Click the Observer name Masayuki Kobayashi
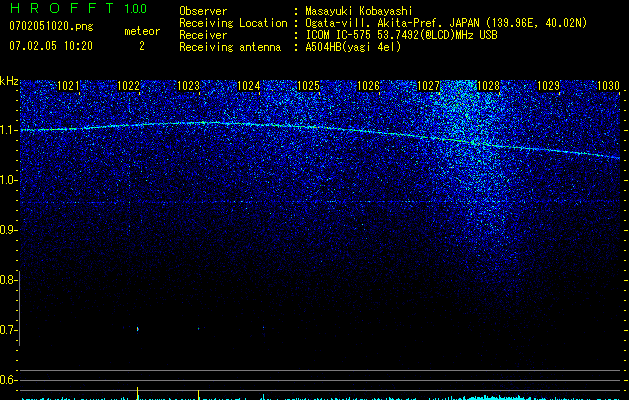 point(359,11)
